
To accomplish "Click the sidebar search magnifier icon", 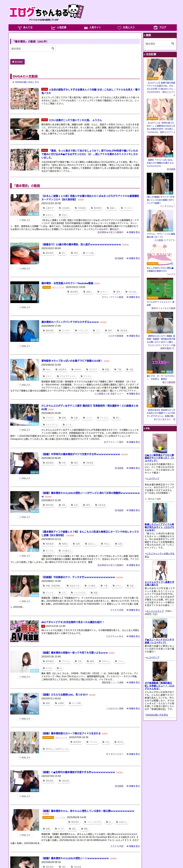I will pyautogui.click(x=173, y=43).
